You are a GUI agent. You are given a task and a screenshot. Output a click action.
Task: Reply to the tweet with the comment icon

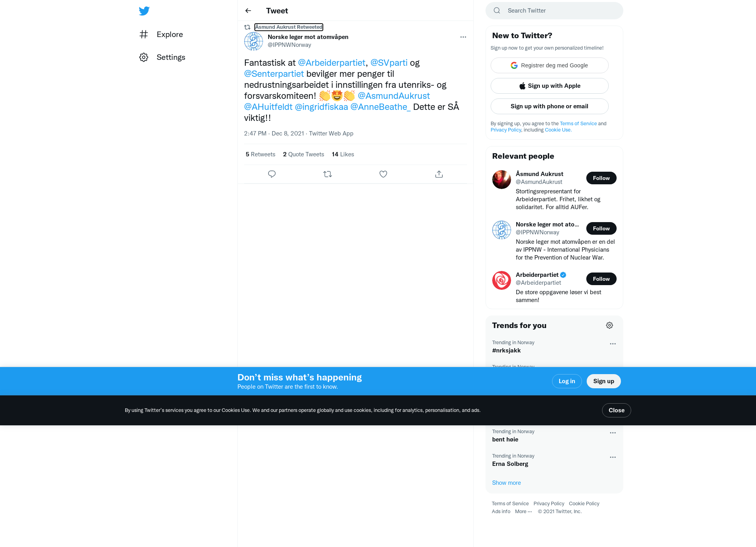pyautogui.click(x=272, y=174)
